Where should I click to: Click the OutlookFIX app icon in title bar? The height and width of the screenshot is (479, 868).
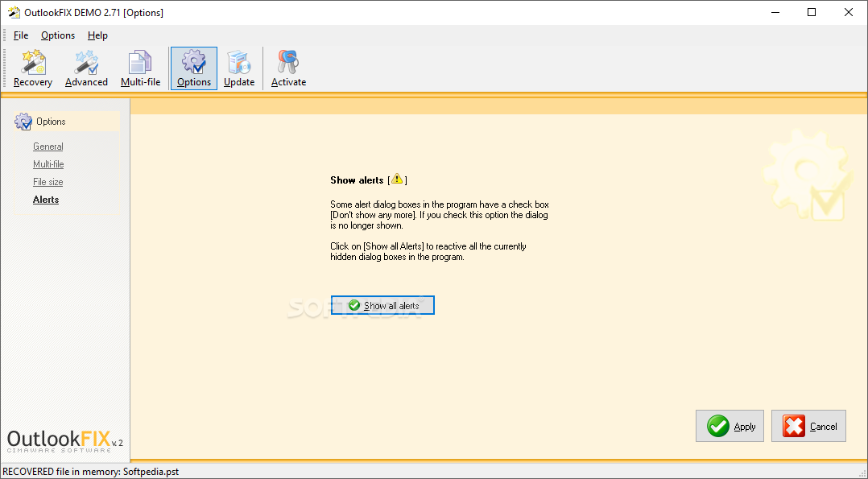click(x=14, y=12)
